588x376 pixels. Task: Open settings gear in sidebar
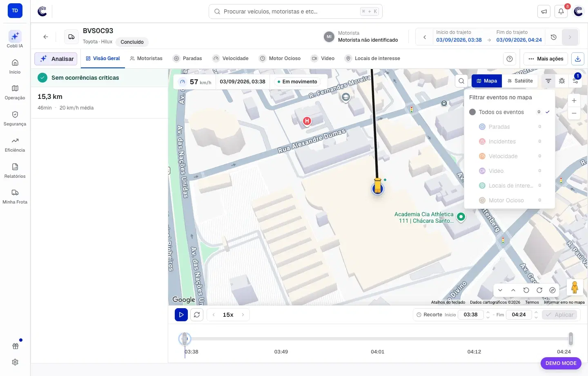(x=15, y=362)
